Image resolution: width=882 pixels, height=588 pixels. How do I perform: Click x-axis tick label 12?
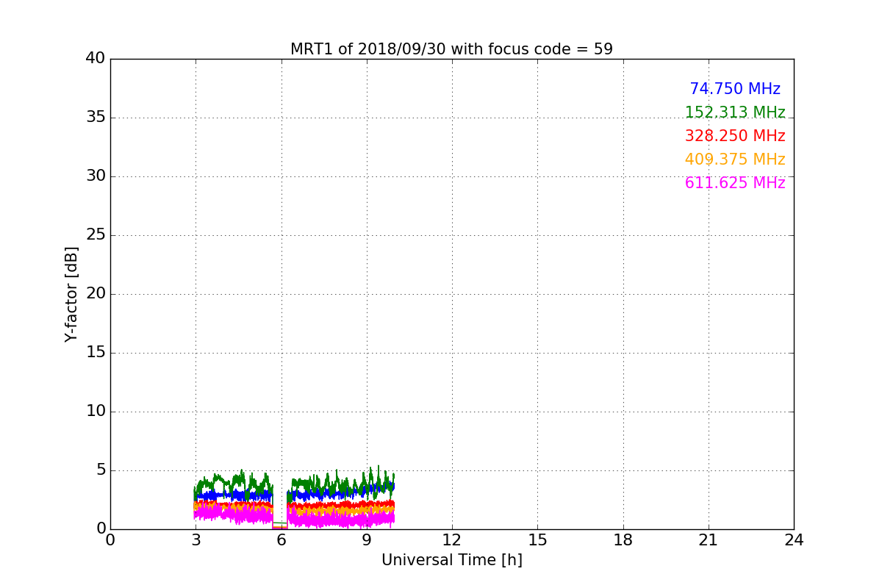pyautogui.click(x=452, y=541)
